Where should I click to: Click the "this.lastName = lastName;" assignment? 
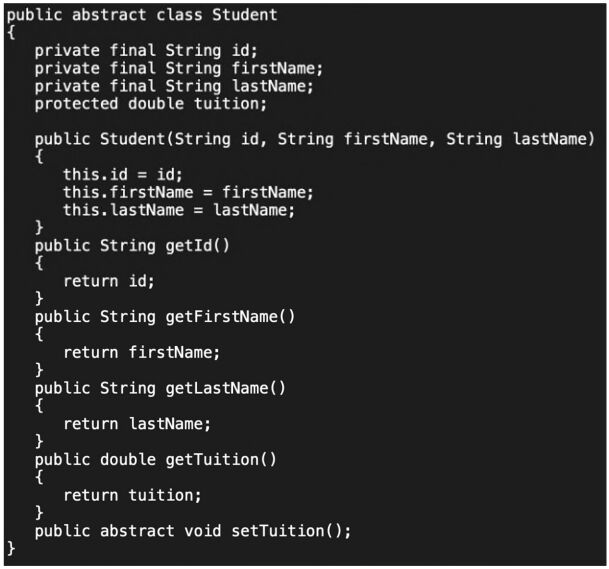(x=179, y=210)
